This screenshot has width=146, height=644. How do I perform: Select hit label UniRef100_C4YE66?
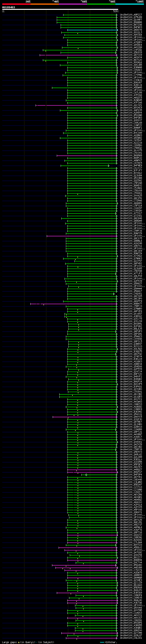click(x=131, y=339)
